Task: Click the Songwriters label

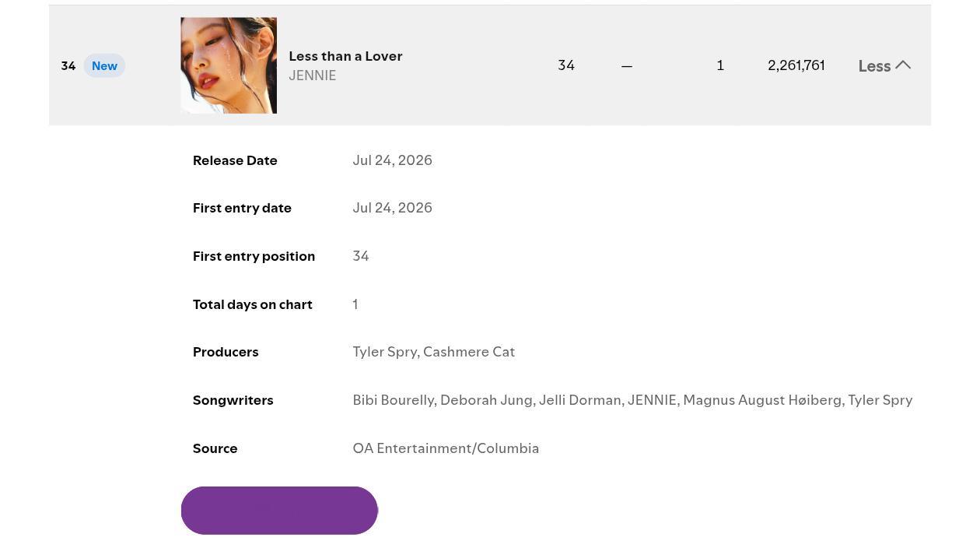Action: pos(233,400)
